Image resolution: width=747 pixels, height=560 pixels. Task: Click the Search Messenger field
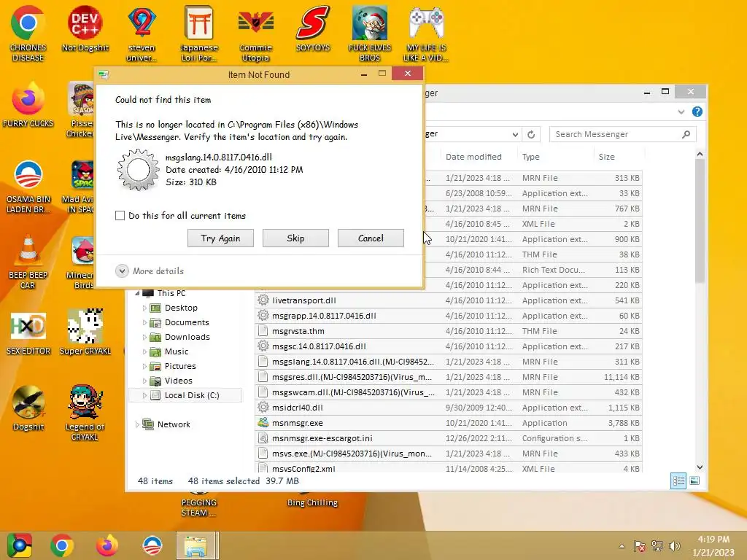[x=623, y=134]
